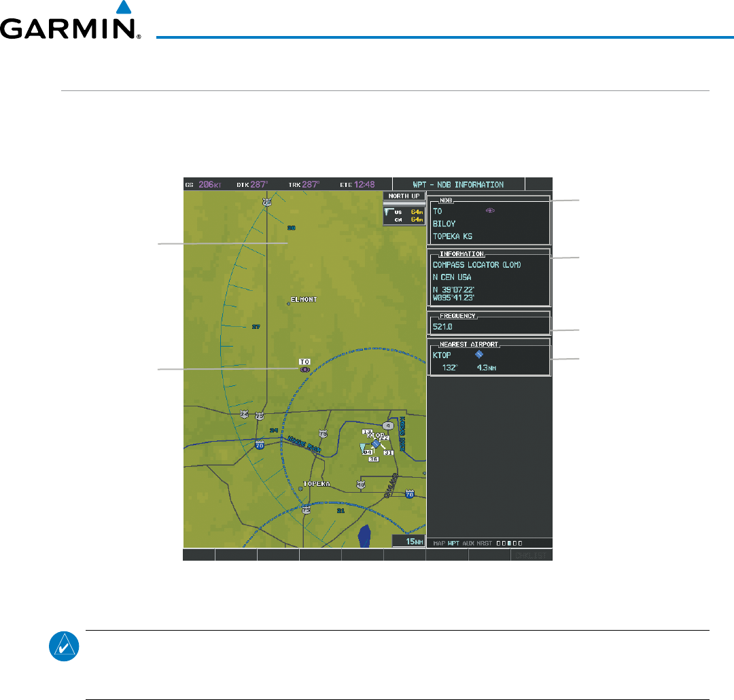
Task: Click the blue checkmark note icon
Action: (x=64, y=646)
